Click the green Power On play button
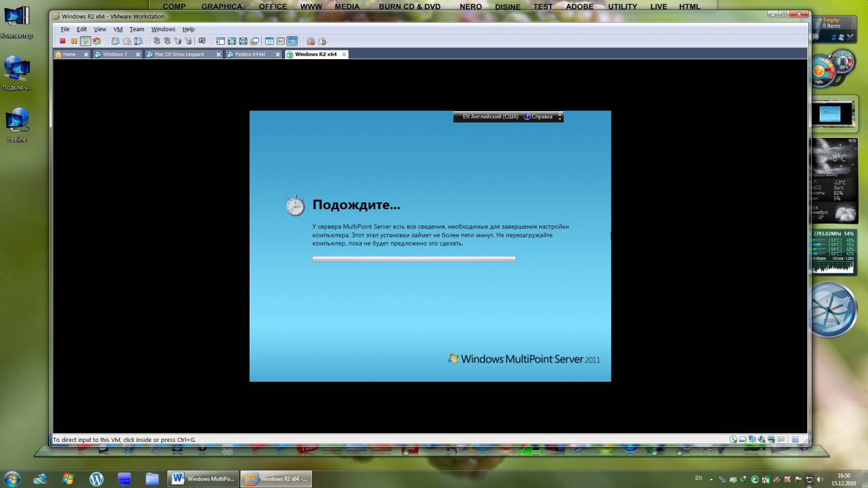The height and width of the screenshot is (488, 868). (85, 41)
